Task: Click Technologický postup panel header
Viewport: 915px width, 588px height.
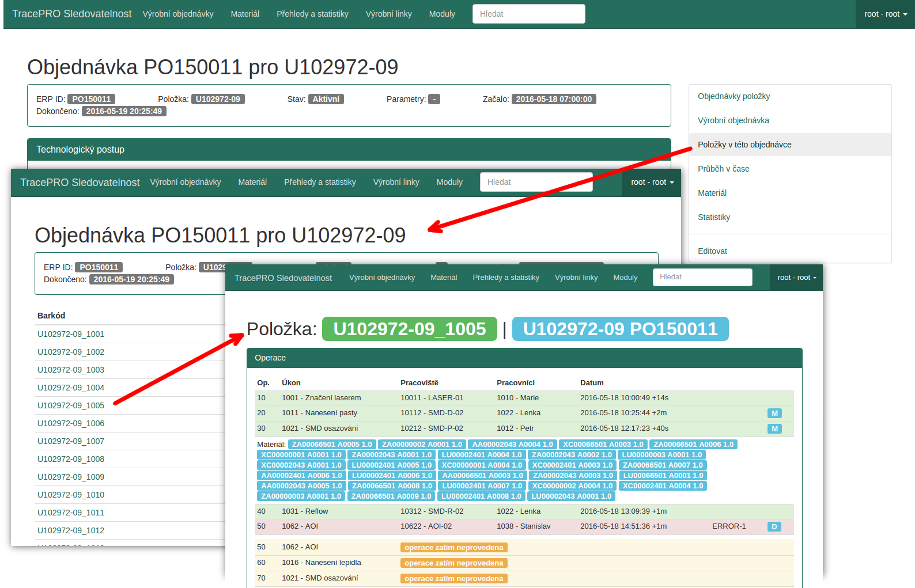Action: [349, 150]
